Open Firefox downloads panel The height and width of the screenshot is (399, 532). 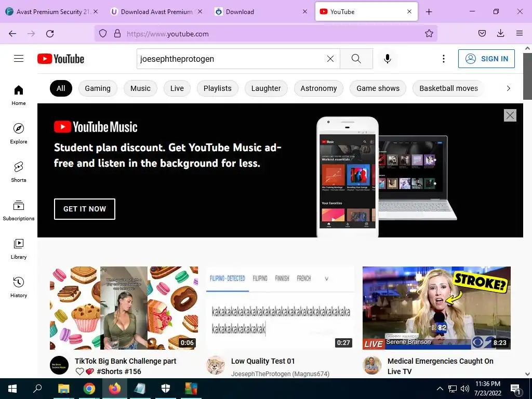click(500, 34)
